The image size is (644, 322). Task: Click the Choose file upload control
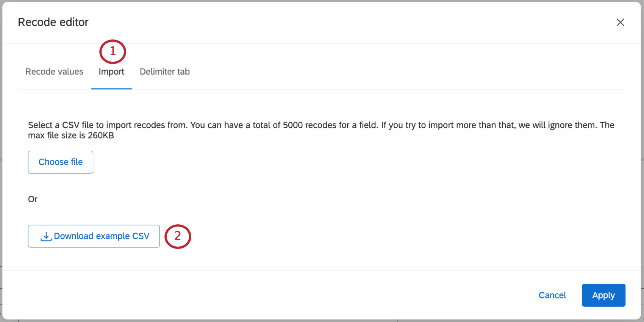tap(60, 162)
